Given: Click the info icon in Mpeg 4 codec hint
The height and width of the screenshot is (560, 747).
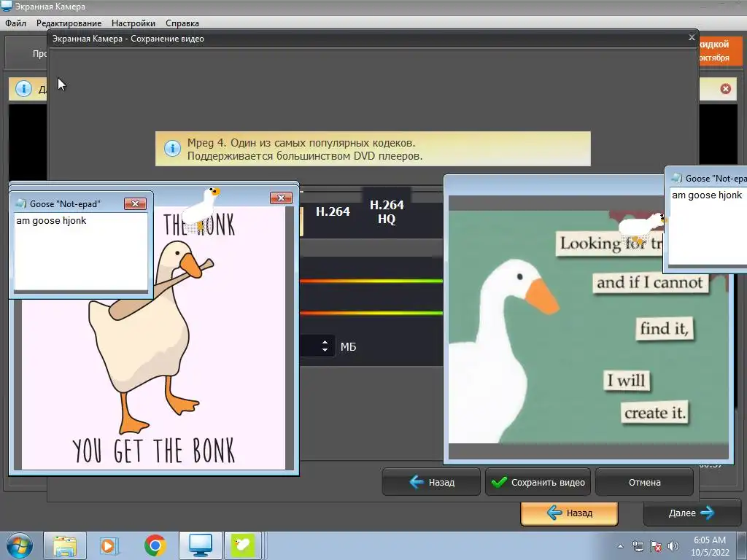Looking at the screenshot, I should (x=172, y=149).
